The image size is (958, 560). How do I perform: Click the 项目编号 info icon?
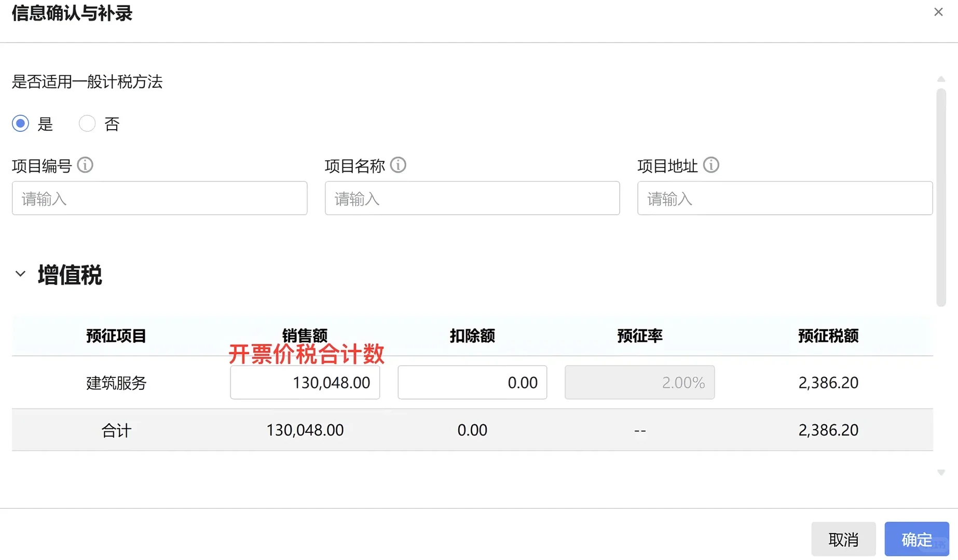click(x=86, y=165)
